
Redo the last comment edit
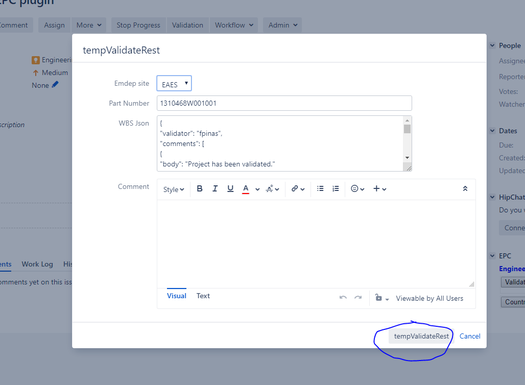pos(358,297)
